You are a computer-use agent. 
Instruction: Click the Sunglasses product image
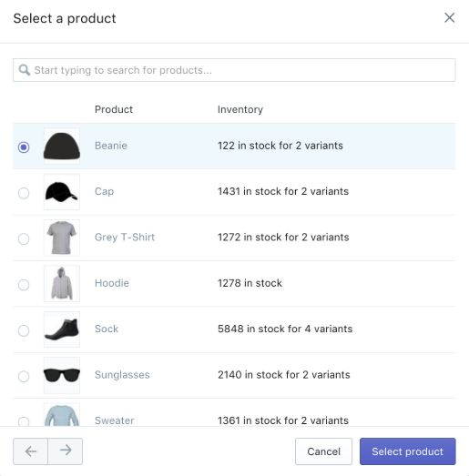tap(62, 375)
